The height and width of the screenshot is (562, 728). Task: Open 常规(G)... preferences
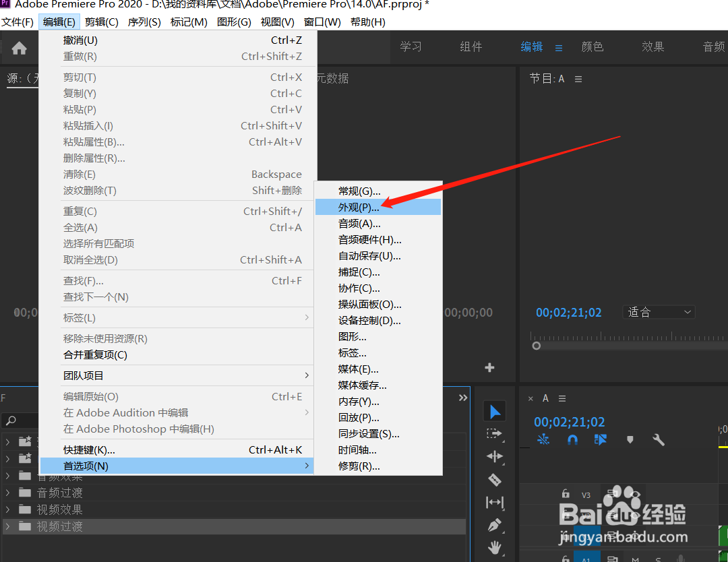pos(378,191)
